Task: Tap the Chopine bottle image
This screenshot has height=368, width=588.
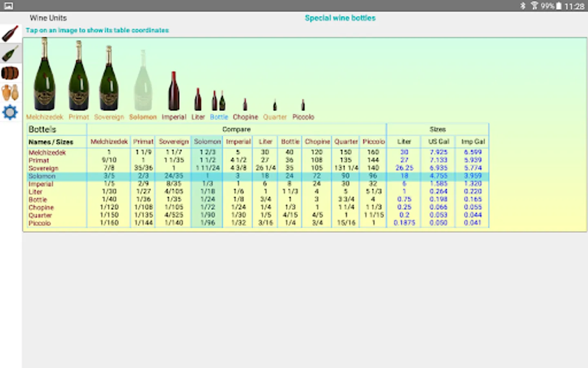Action: click(245, 104)
